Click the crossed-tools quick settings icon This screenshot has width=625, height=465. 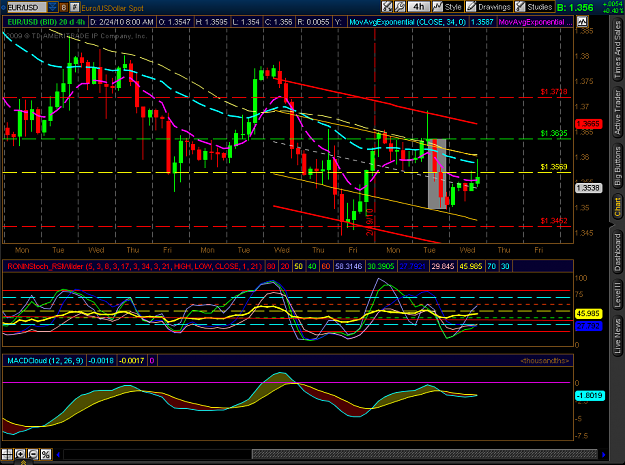[x=387, y=7]
